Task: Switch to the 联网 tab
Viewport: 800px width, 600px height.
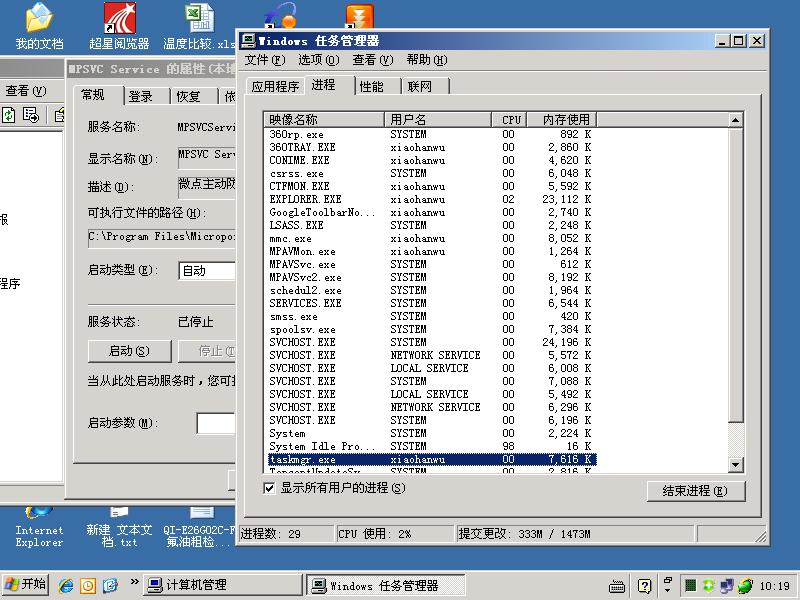Action: (x=425, y=86)
